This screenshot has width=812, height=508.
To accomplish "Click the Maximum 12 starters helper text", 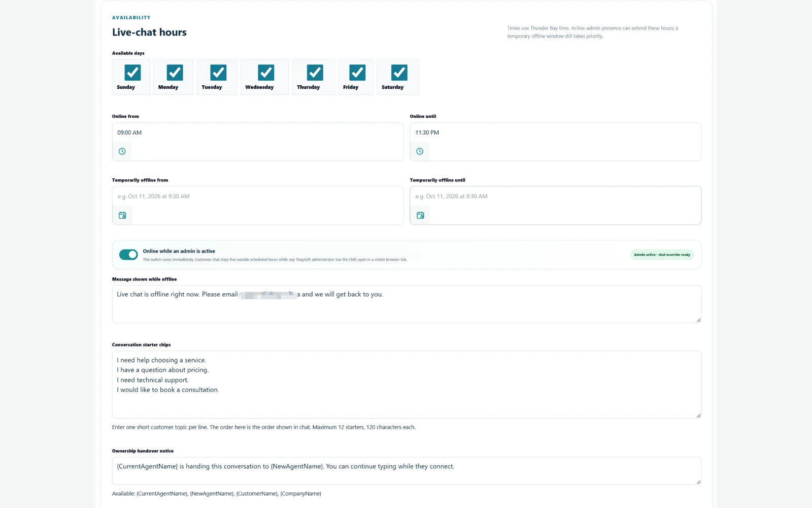I will click(x=264, y=427).
